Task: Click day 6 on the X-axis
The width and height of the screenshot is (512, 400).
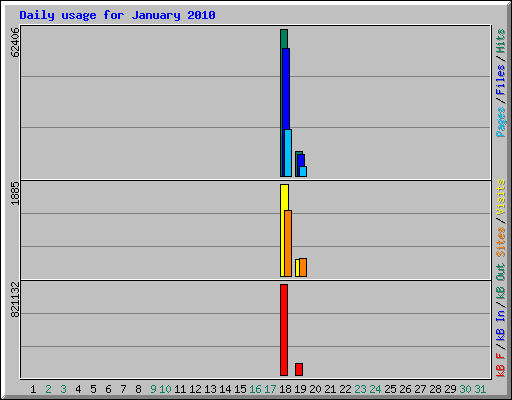Action: (108, 389)
